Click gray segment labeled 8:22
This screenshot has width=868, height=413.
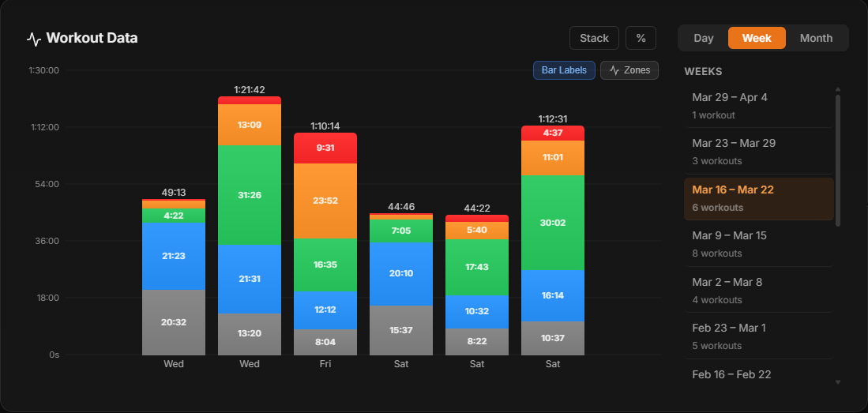pos(477,342)
